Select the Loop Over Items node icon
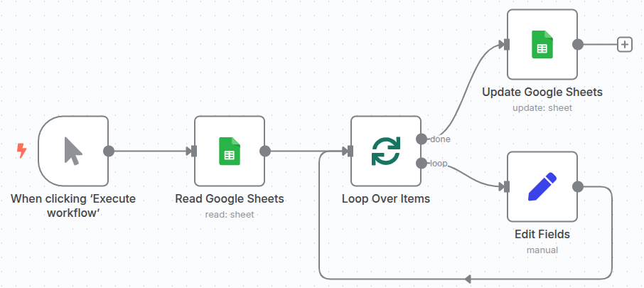 (386, 151)
